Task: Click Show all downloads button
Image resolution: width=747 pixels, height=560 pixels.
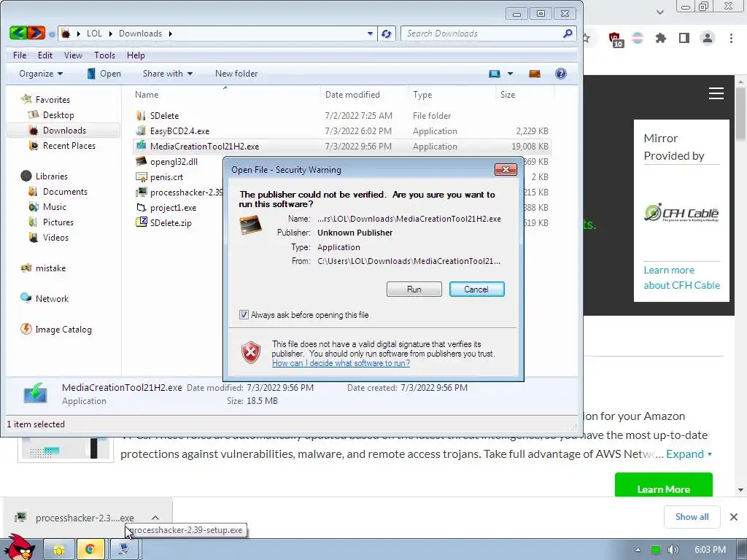Action: click(692, 517)
